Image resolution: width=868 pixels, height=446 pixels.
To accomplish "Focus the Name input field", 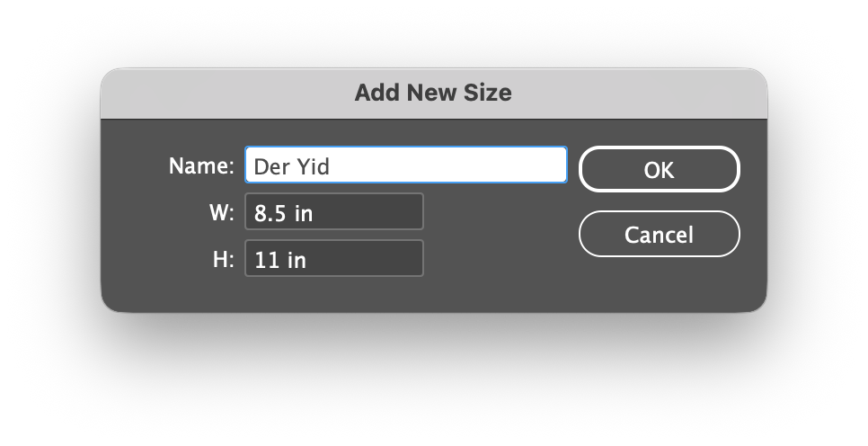I will pyautogui.click(x=405, y=165).
